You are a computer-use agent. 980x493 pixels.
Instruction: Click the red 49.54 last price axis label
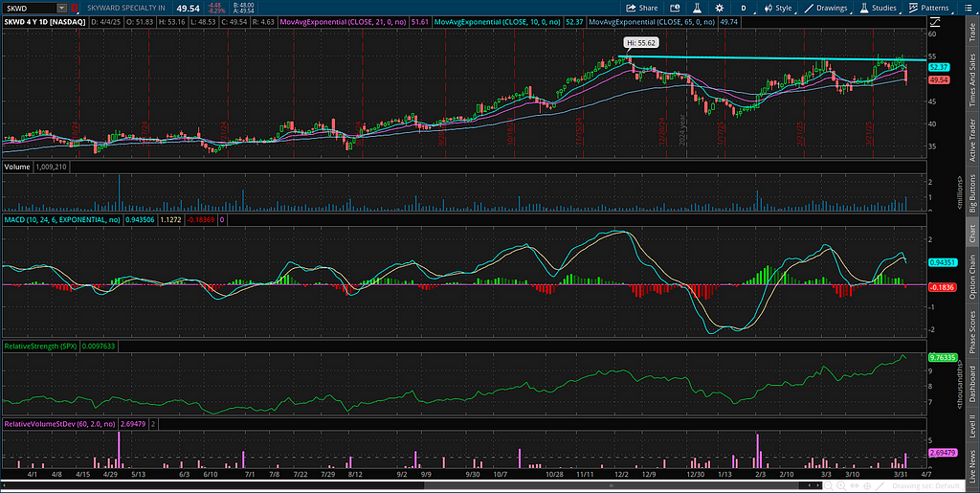938,80
